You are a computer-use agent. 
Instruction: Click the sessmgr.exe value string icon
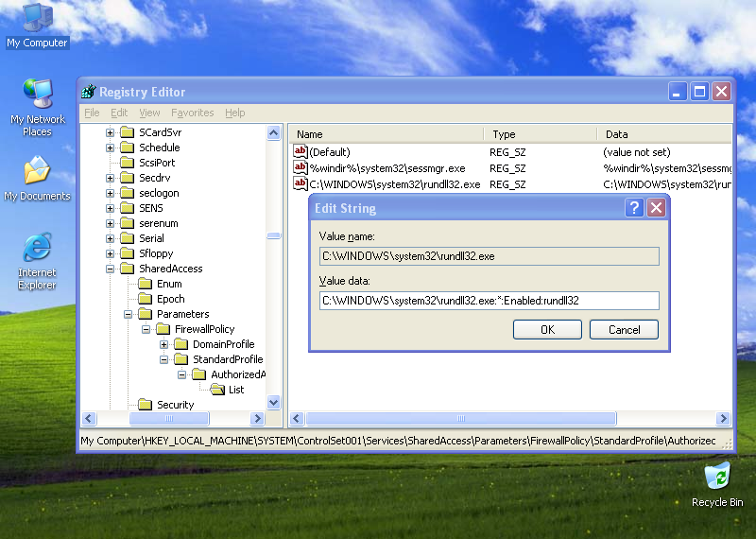coord(301,168)
